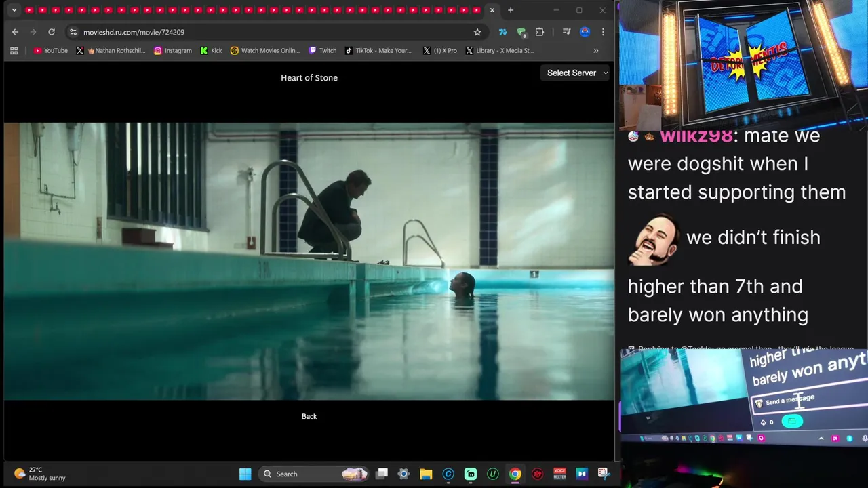Image resolution: width=868 pixels, height=488 pixels.
Task: Open the dark blue M app on taskbar
Action: coord(581,474)
